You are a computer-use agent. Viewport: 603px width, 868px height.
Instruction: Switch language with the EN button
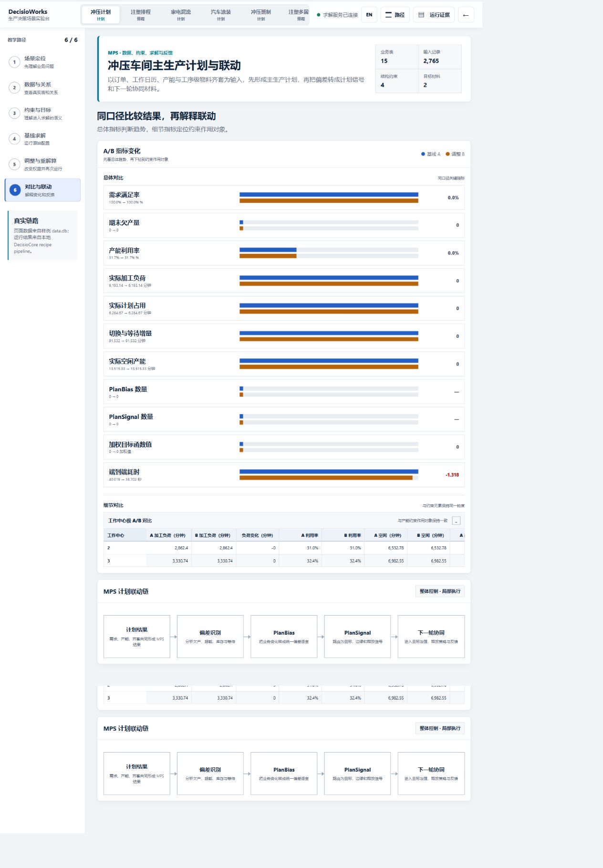click(x=369, y=15)
